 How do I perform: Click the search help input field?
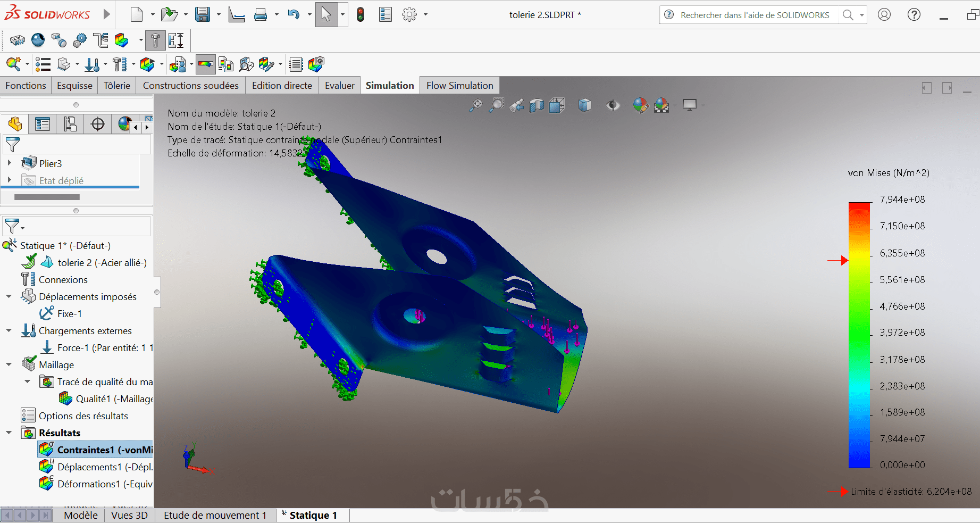(x=755, y=15)
